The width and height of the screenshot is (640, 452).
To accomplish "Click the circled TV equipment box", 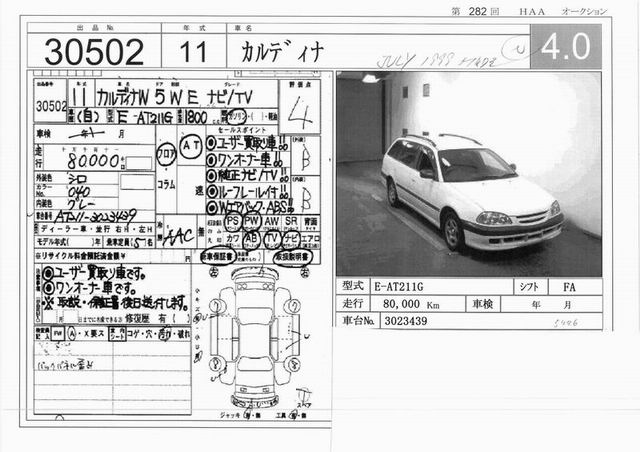I will pyautogui.click(x=272, y=239).
